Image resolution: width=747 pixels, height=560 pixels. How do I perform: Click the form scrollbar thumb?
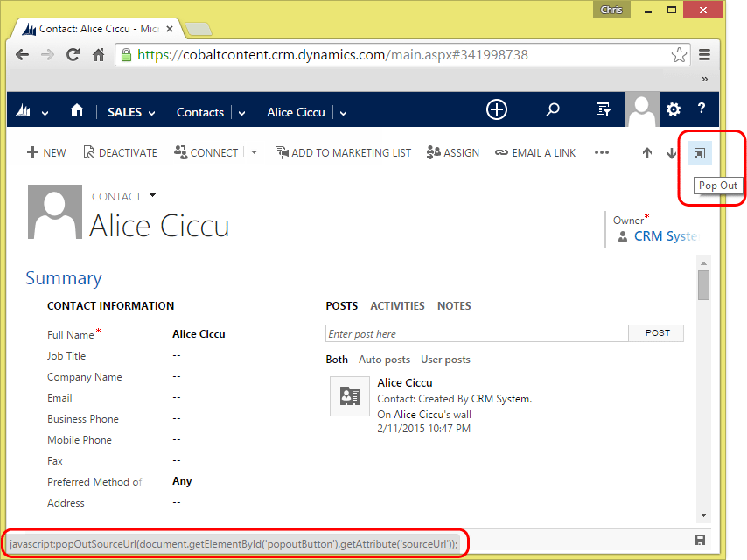703,285
